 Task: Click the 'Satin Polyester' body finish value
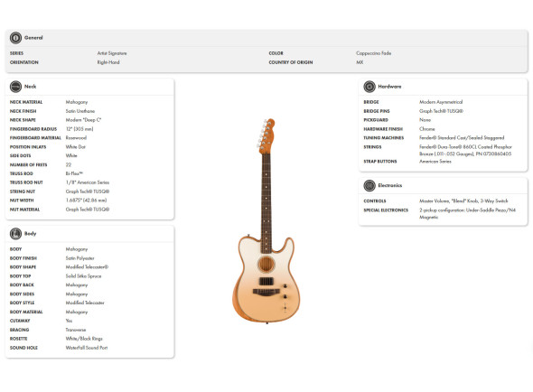tap(79, 258)
